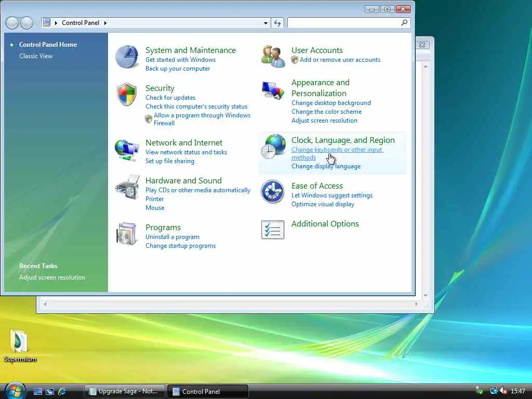Click Adjust screen resolution under Appearance
The image size is (532, 399).
(x=324, y=121)
